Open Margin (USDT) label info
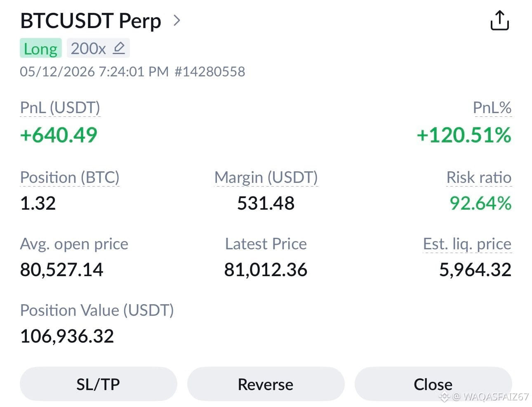This screenshot has width=532, height=407. 266,177
